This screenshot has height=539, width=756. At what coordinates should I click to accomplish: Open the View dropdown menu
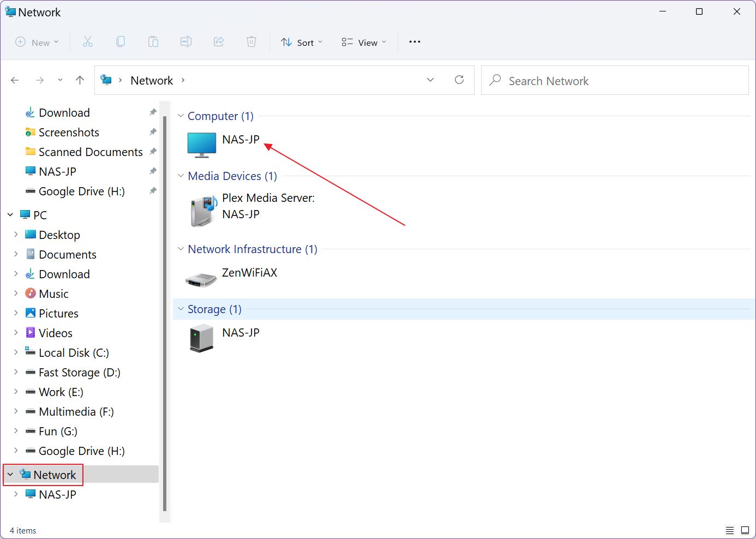364,42
